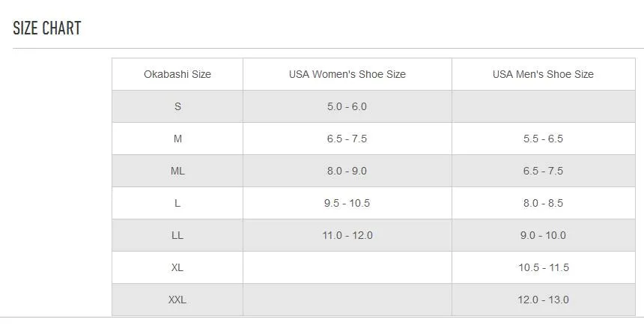
Task: Click the women's 11.0 - 12.0 cell
Action: (x=347, y=235)
